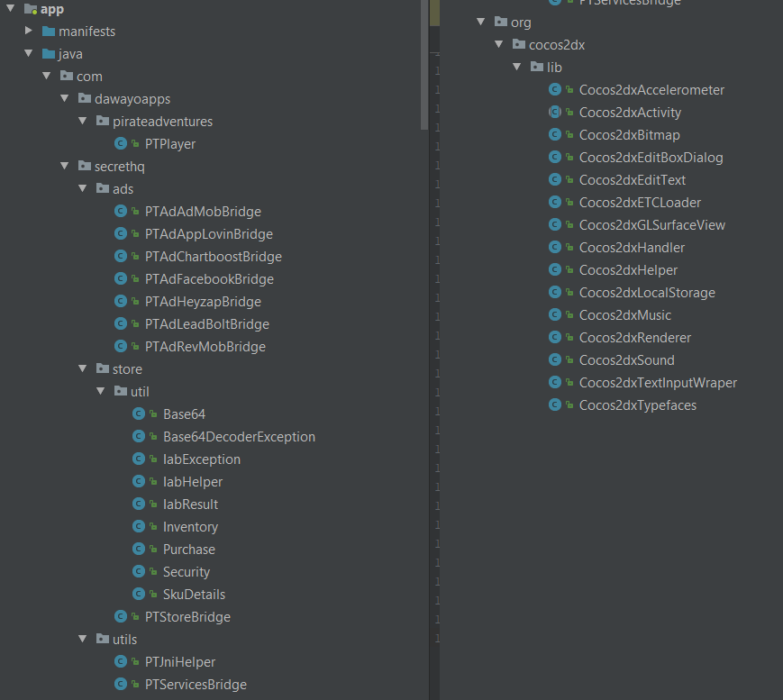Click the Cocos2dxRenderer class icon
This screenshot has width=783, height=700.
pyautogui.click(x=555, y=338)
